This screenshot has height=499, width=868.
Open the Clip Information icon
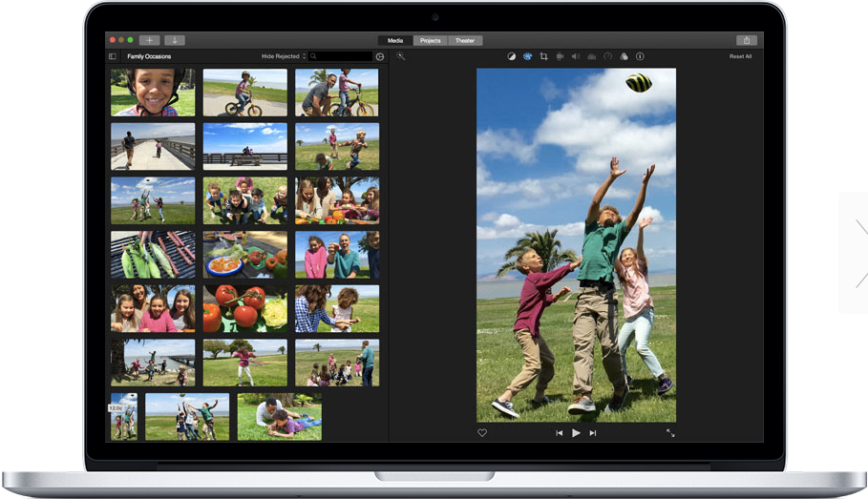(640, 56)
